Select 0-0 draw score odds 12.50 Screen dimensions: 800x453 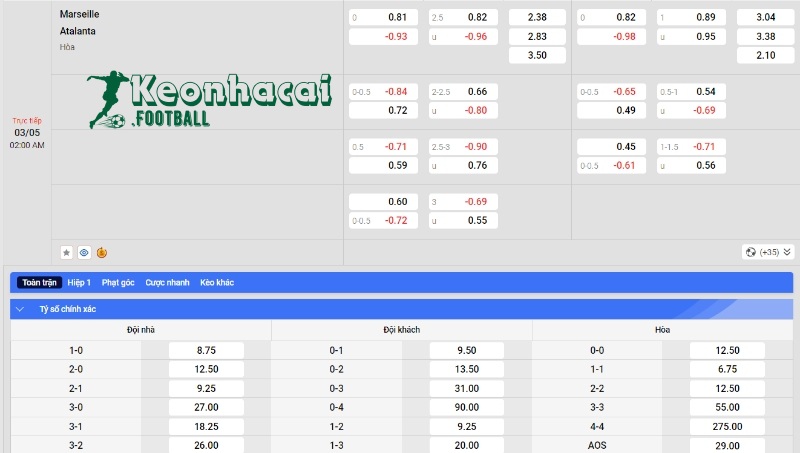727,350
